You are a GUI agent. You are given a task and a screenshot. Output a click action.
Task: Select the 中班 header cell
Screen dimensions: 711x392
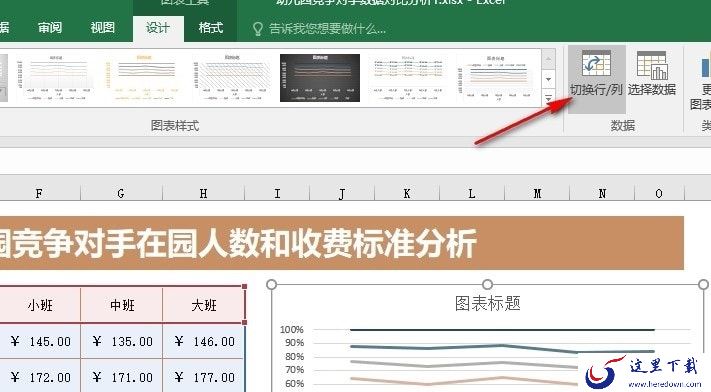pos(122,305)
